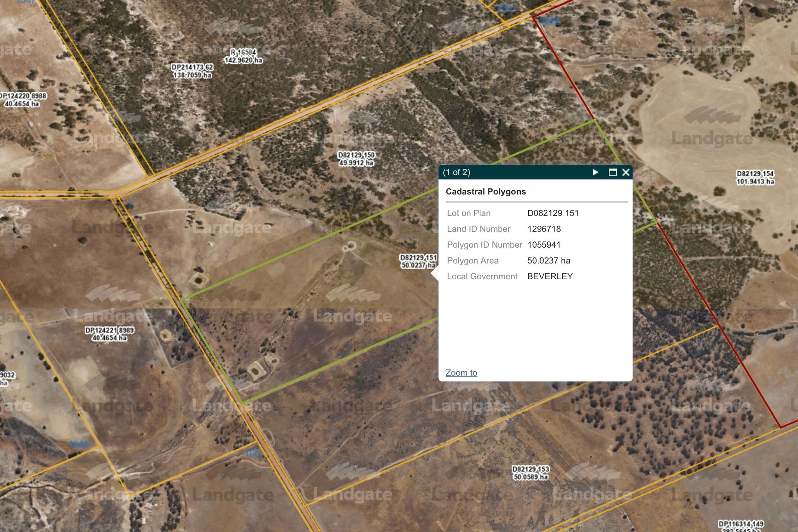This screenshot has height=532, width=798.
Task: Close the Cadastral Polygons popup
Action: tap(626, 172)
